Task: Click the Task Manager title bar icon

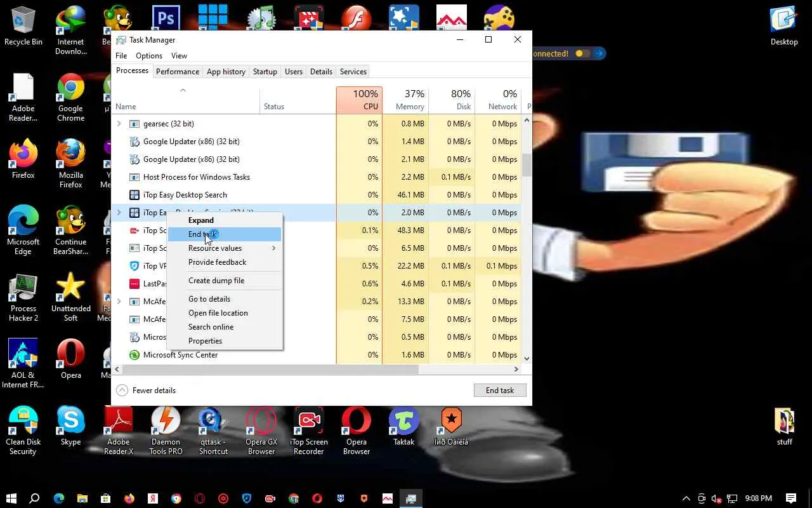Action: 121,40
